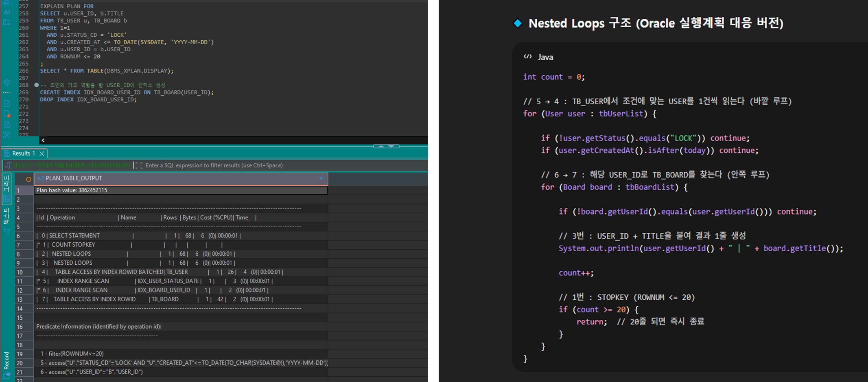Viewport: 868px width, 382px height.
Task: Click the file icon with red warning badge
Action: [7, 114]
